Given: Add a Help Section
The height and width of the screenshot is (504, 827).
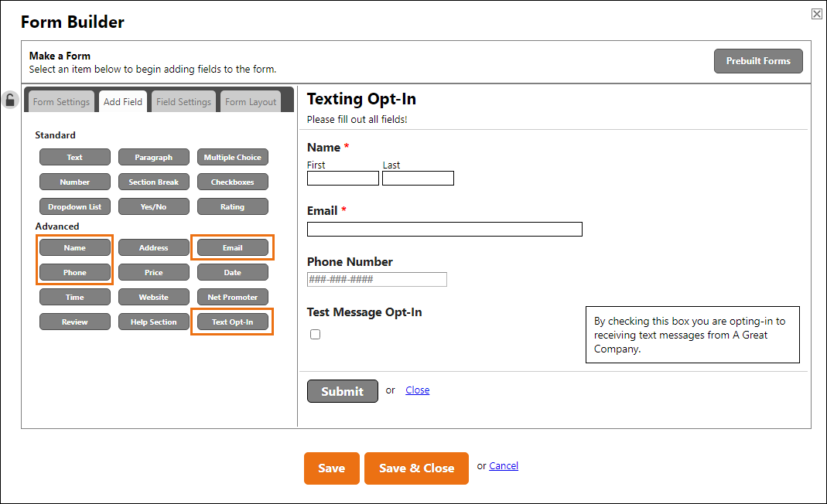Looking at the screenshot, I should [153, 322].
